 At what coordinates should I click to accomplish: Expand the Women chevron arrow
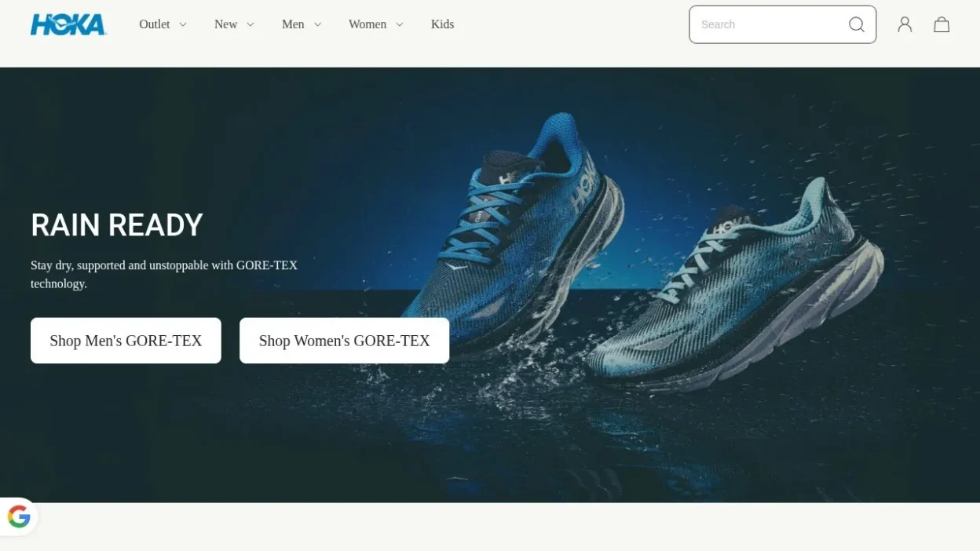[400, 24]
